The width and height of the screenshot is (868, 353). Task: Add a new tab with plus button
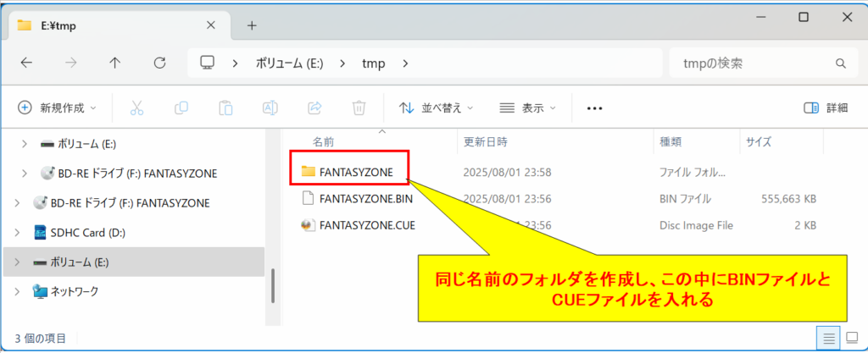(x=252, y=25)
